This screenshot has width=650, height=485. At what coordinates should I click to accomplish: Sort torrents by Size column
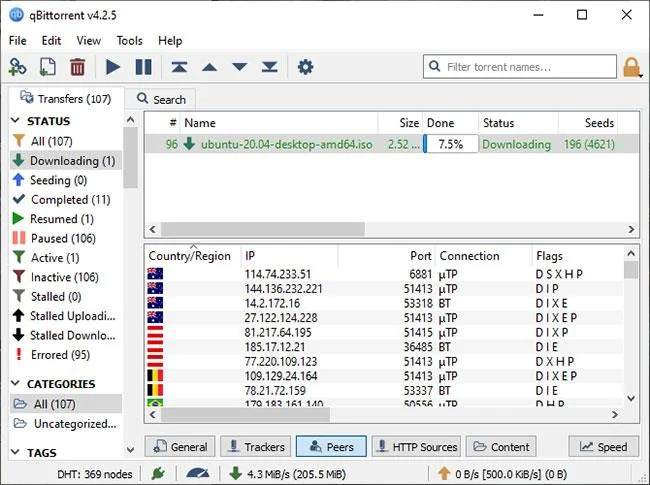tap(400, 123)
